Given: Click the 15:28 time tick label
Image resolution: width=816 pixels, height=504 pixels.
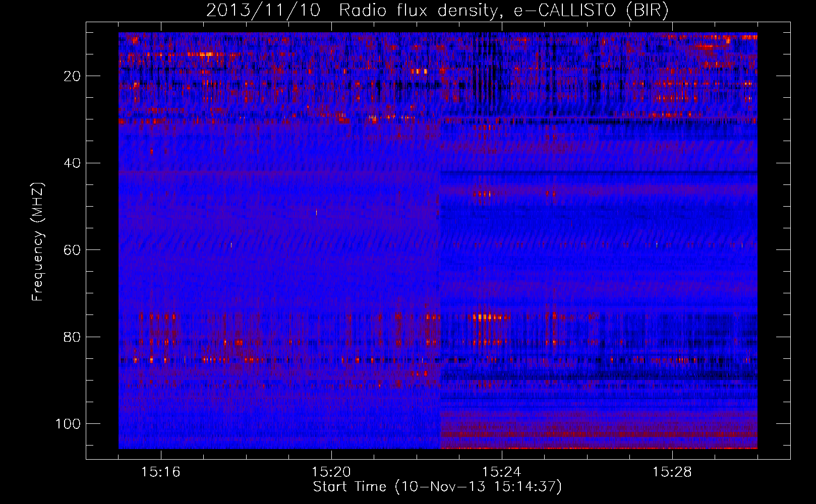Looking at the screenshot, I should click(x=672, y=472).
